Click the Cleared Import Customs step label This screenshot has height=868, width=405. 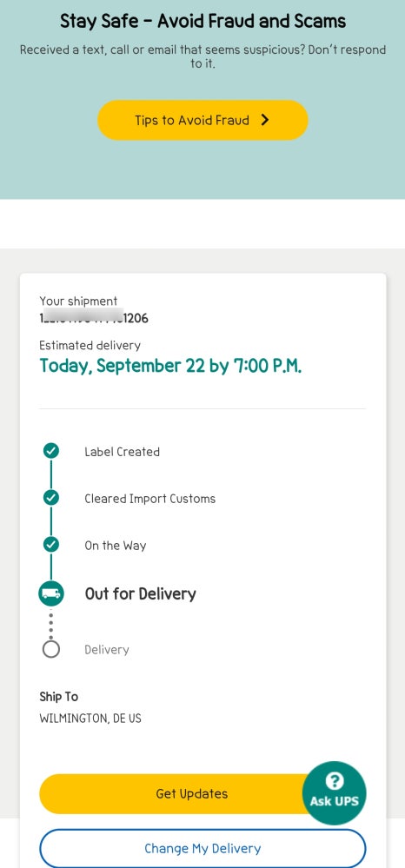pyautogui.click(x=150, y=499)
